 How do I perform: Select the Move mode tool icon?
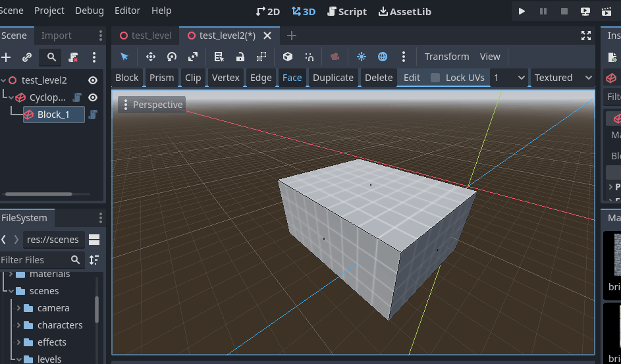[151, 57]
